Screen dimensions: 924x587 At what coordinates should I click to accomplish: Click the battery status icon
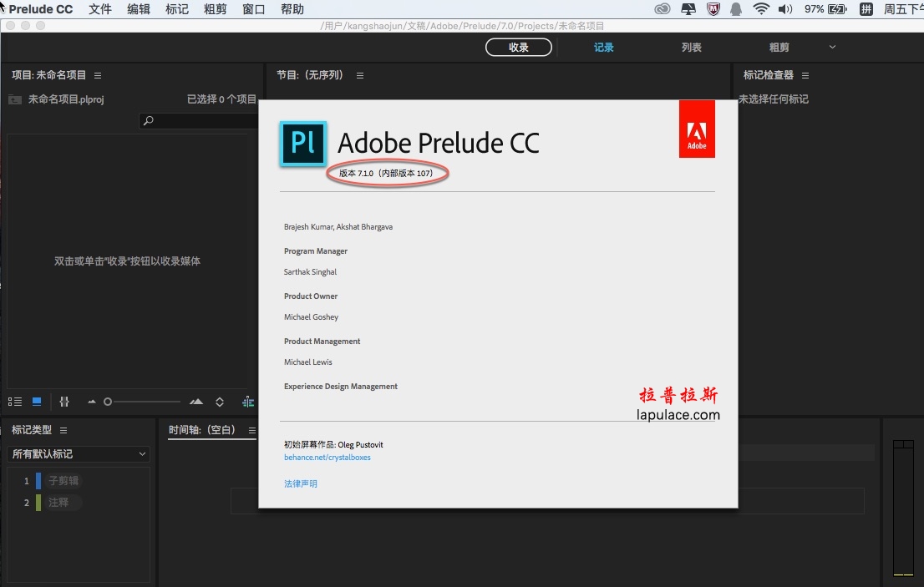[x=837, y=9]
